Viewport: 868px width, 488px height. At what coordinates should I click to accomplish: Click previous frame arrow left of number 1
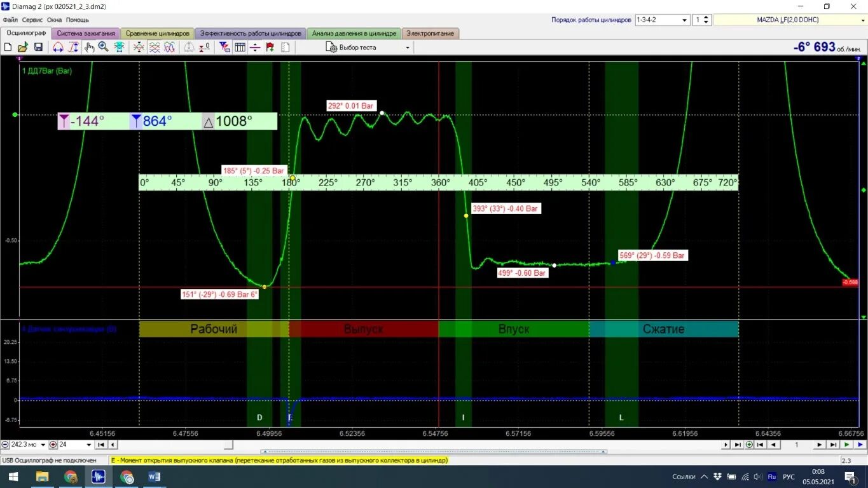[x=773, y=445]
